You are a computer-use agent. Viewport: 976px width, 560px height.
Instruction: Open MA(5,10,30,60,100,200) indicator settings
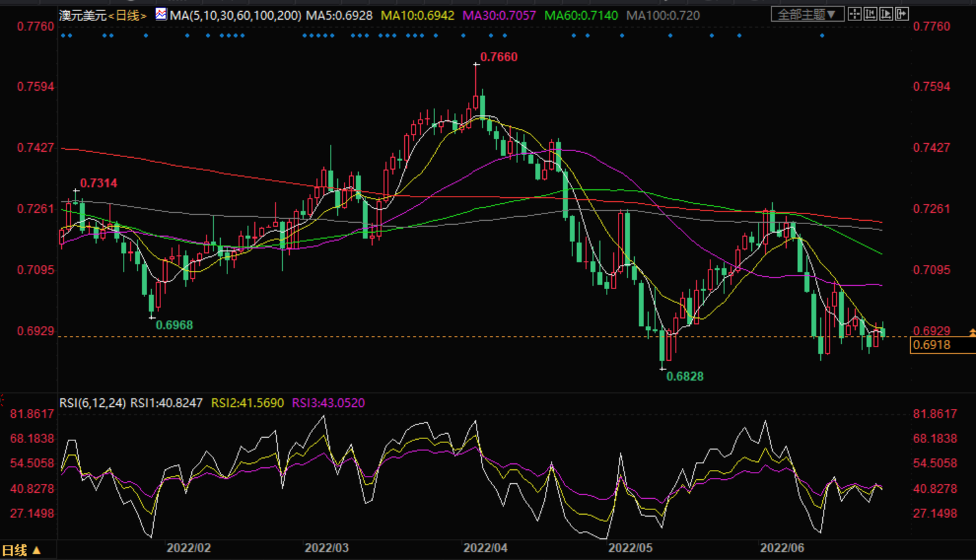(x=235, y=15)
